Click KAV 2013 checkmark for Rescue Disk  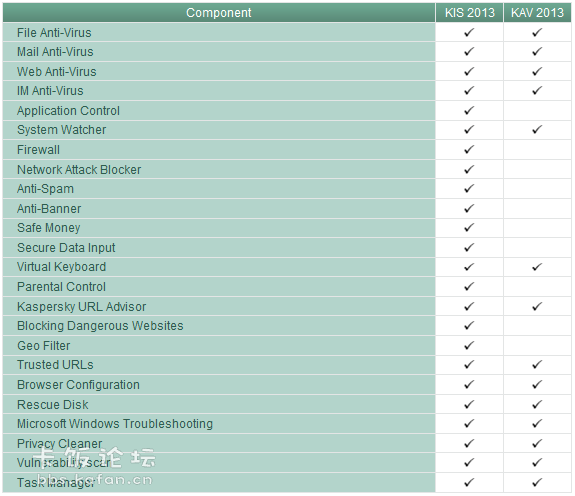537,404
